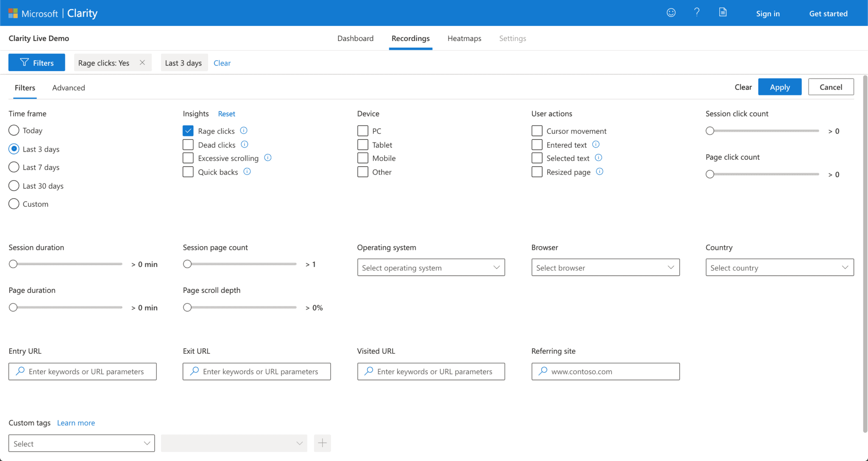Image resolution: width=868 pixels, height=461 pixels.
Task: Open the help question mark icon
Action: coord(696,12)
